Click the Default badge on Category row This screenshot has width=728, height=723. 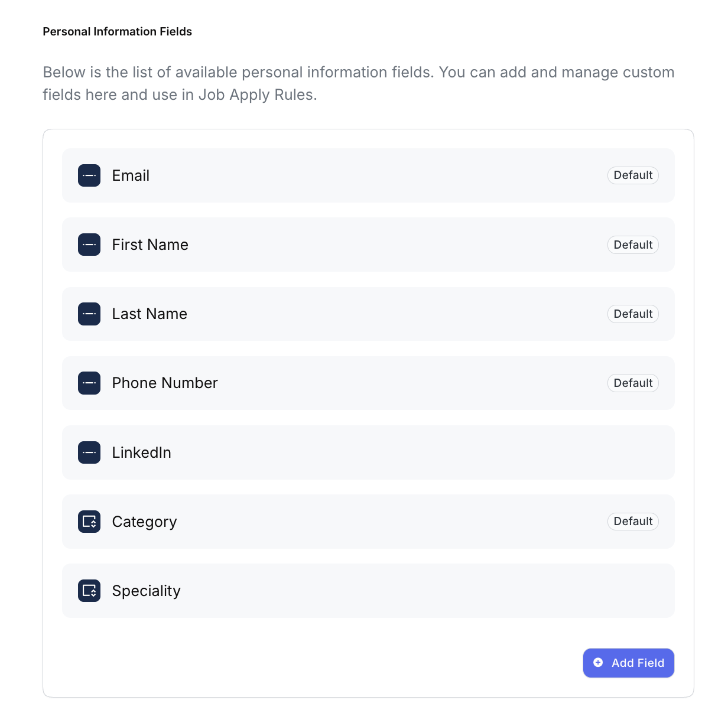633,522
